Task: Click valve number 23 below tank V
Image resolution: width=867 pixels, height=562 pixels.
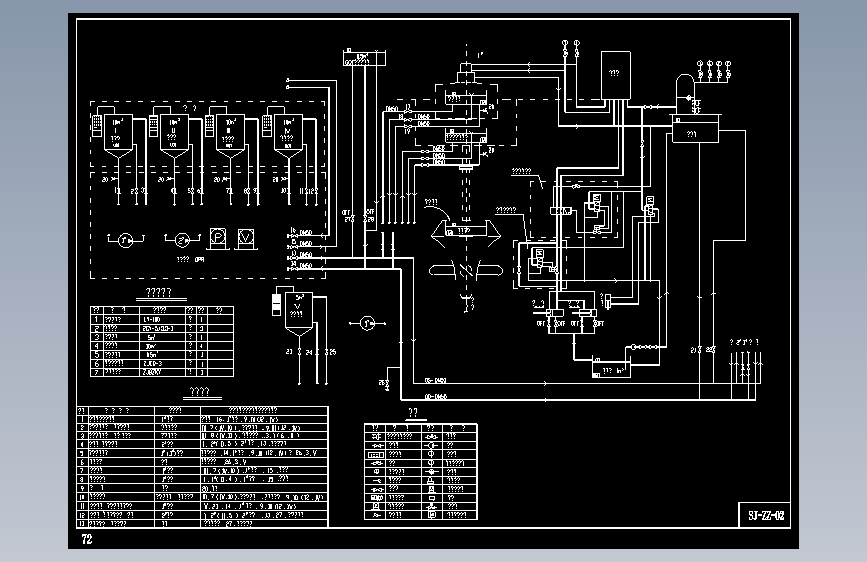Action: [289, 352]
